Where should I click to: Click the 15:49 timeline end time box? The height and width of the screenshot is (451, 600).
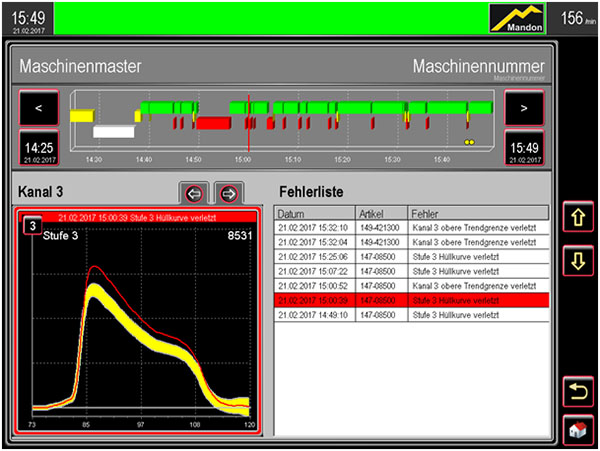[524, 148]
